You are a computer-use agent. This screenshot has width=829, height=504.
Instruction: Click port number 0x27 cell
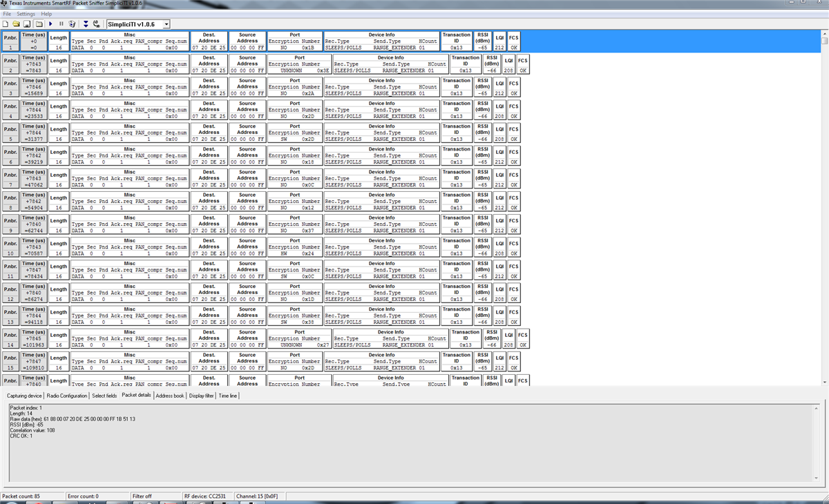[x=323, y=345]
